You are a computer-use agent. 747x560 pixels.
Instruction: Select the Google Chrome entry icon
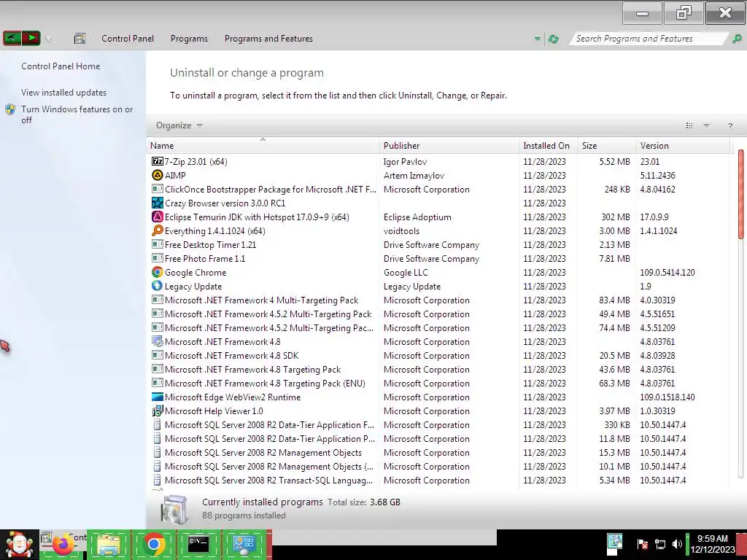click(x=158, y=273)
